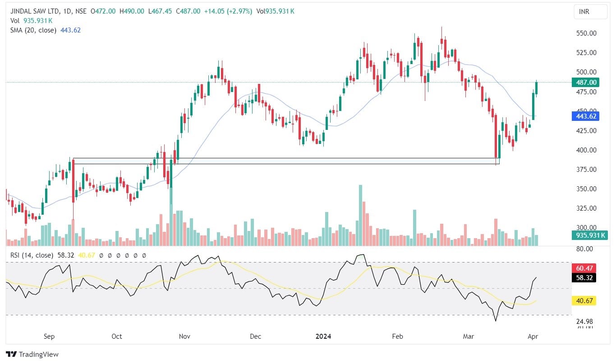Click the SMA (20, close) indicator legend
Image resolution: width=616 pixels, height=364 pixels.
pos(32,30)
